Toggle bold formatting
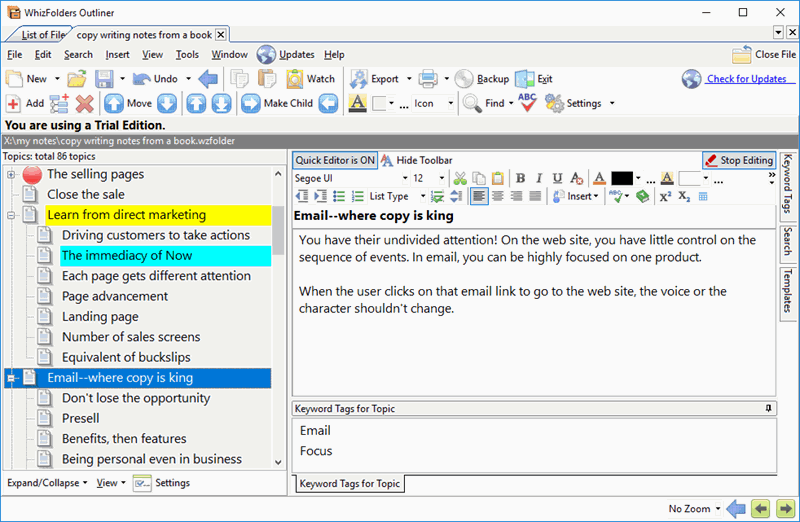Image resolution: width=800 pixels, height=522 pixels. coord(520,178)
